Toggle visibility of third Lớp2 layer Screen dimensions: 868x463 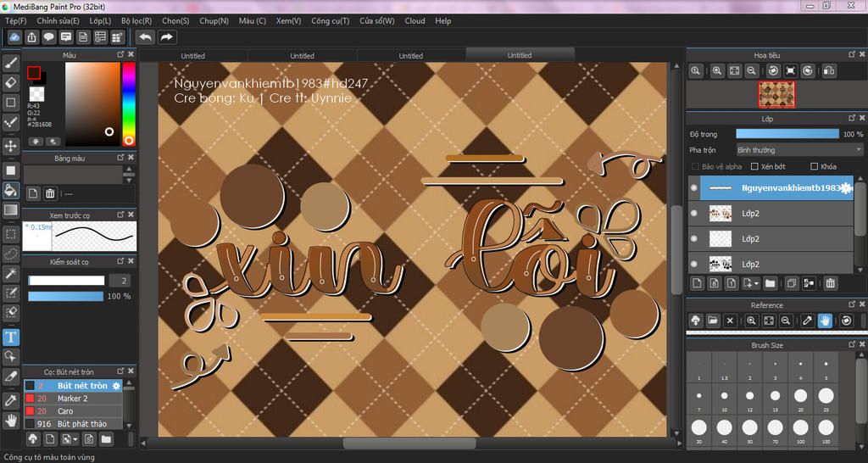694,264
